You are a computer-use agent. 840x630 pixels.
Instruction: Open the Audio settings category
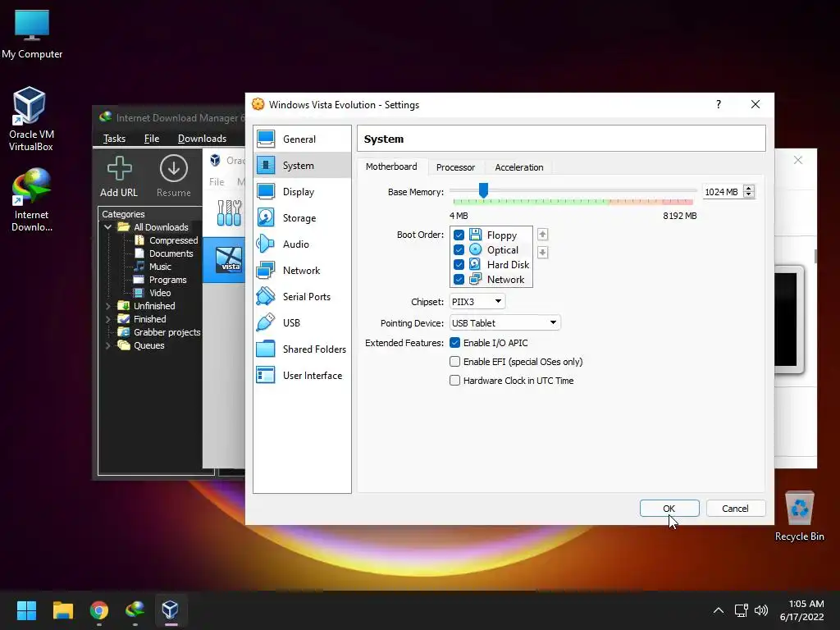point(302,244)
